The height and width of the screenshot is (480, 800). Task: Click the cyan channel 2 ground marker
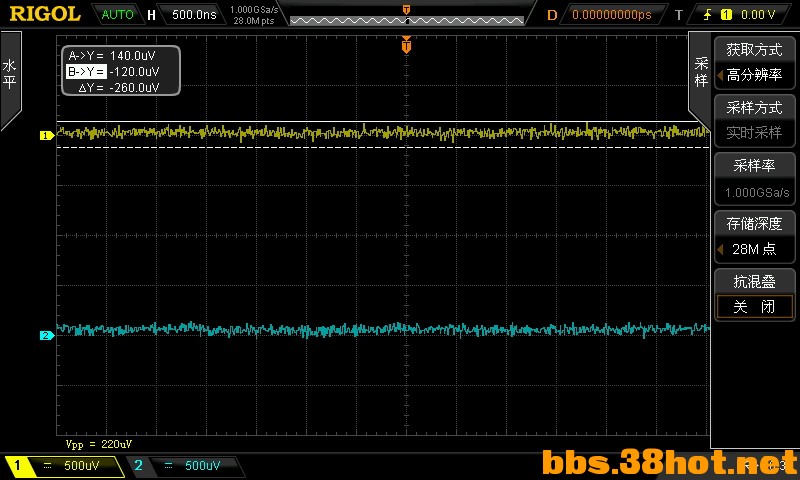click(46, 335)
